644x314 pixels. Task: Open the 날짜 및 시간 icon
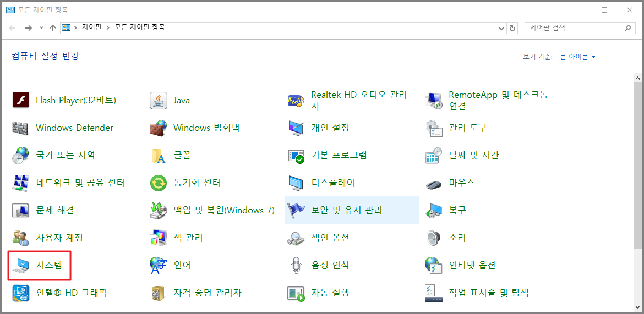pos(433,155)
